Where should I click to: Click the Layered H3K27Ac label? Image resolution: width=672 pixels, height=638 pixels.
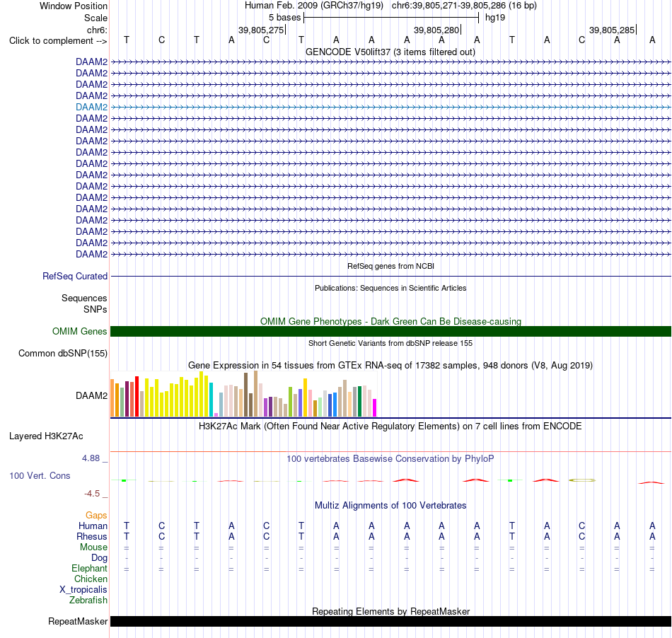click(x=46, y=436)
